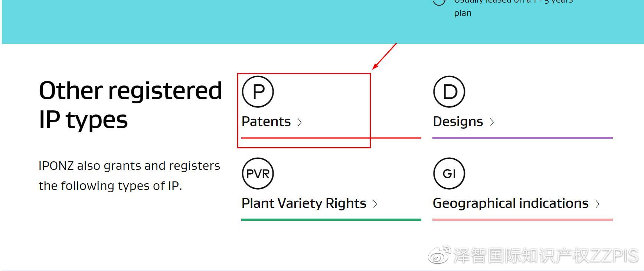644x271 pixels.
Task: Click the green bar under Plant Variety Rights
Action: (x=331, y=220)
